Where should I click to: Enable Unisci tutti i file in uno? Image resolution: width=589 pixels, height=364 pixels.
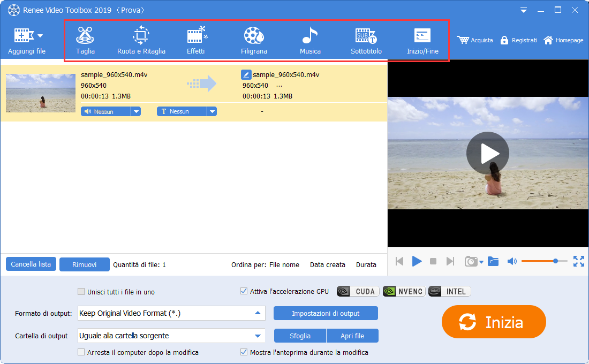tap(81, 292)
